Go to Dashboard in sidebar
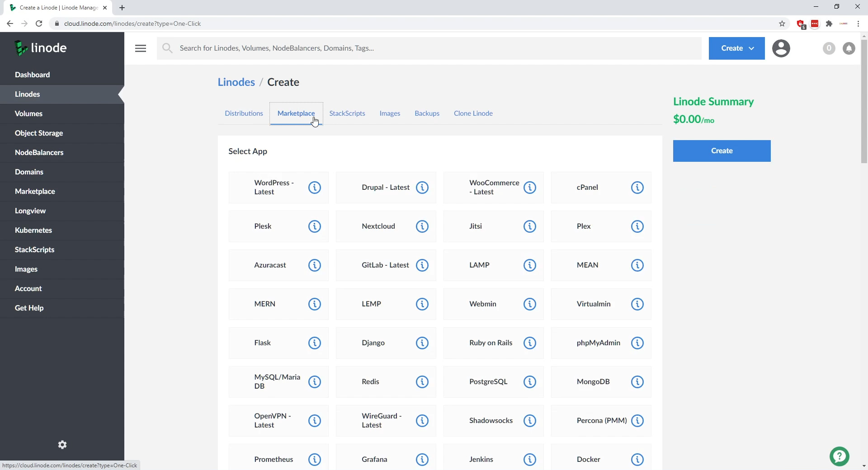This screenshot has width=868, height=470. 62,75
